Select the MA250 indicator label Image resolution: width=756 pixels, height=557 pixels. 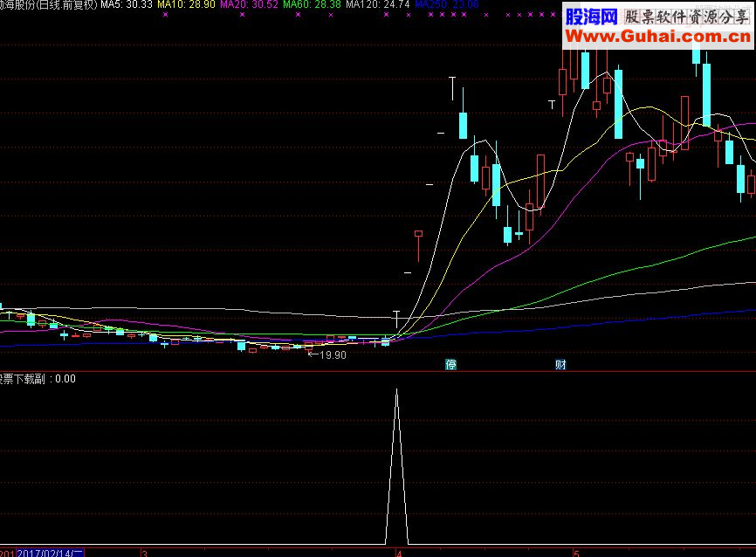click(x=446, y=5)
